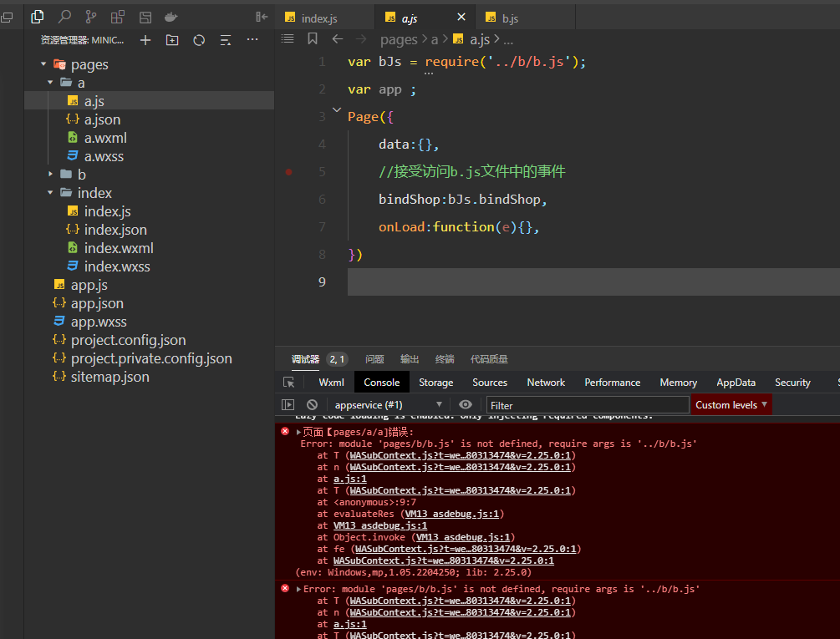Screen dimensions: 840x639
Task: Expand folder b in tree
Action: click(x=50, y=174)
